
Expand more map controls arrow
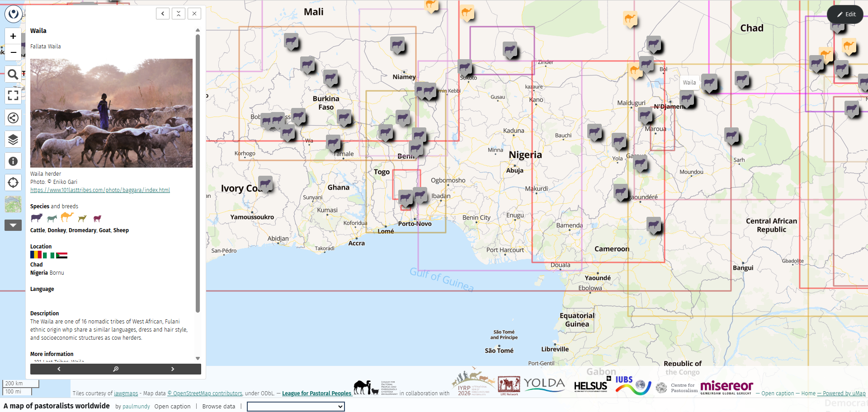pyautogui.click(x=13, y=225)
